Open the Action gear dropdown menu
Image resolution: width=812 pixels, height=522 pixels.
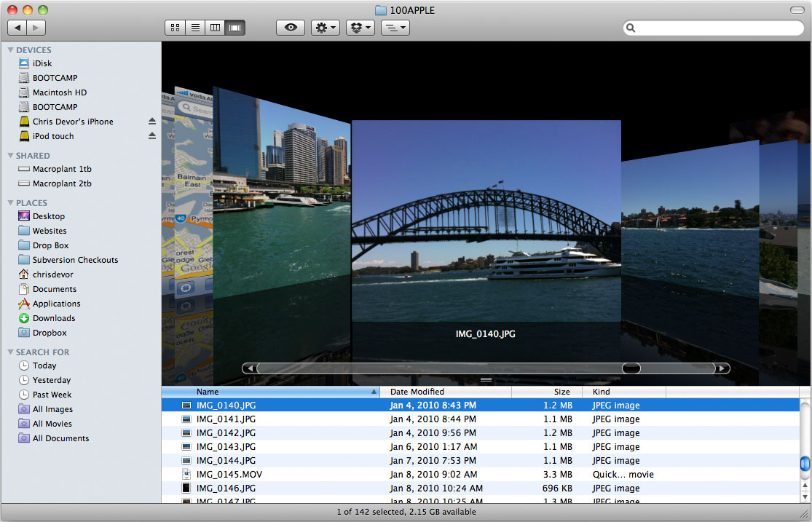325,28
